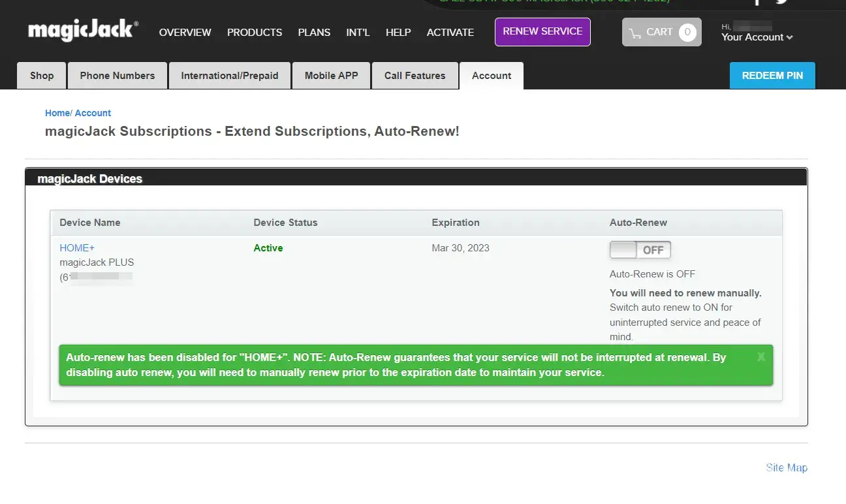Follow the Site Map link
846x504 pixels.
pyautogui.click(x=786, y=467)
